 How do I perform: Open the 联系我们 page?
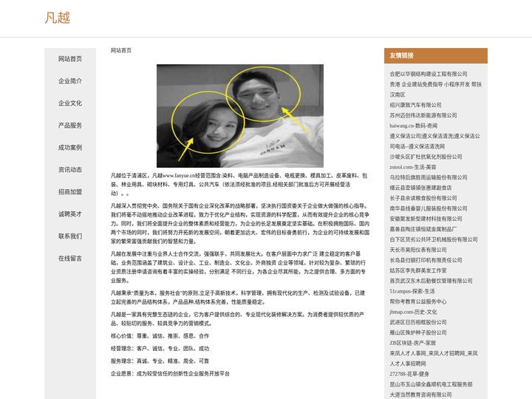coord(70,236)
